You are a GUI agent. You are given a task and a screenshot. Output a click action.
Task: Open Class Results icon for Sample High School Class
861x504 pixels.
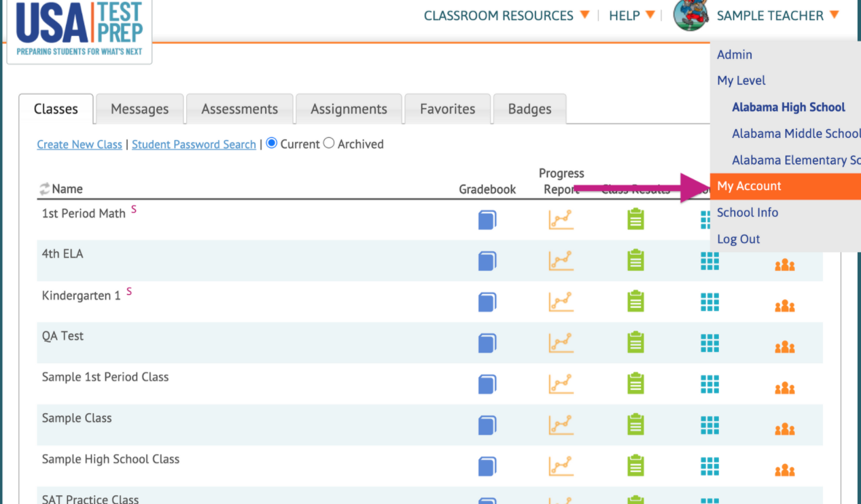635,465
